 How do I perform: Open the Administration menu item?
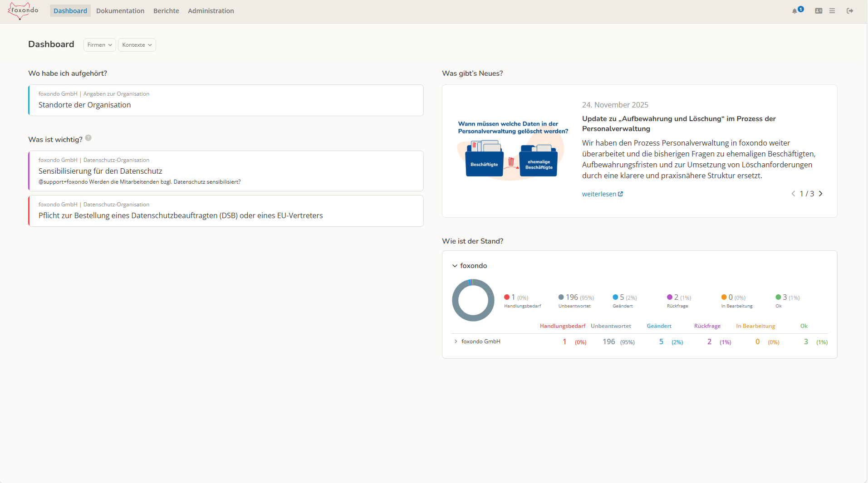coord(211,11)
